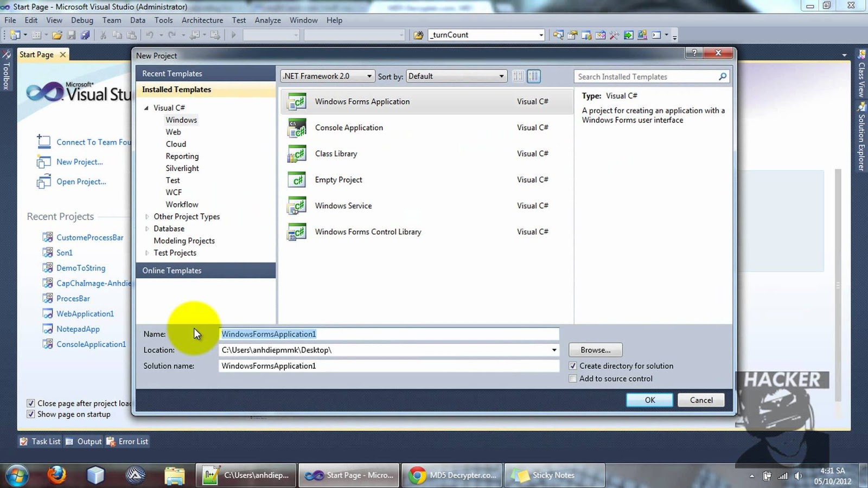The image size is (868, 488).
Task: Select the Windows Forms Application template
Action: coord(427,101)
